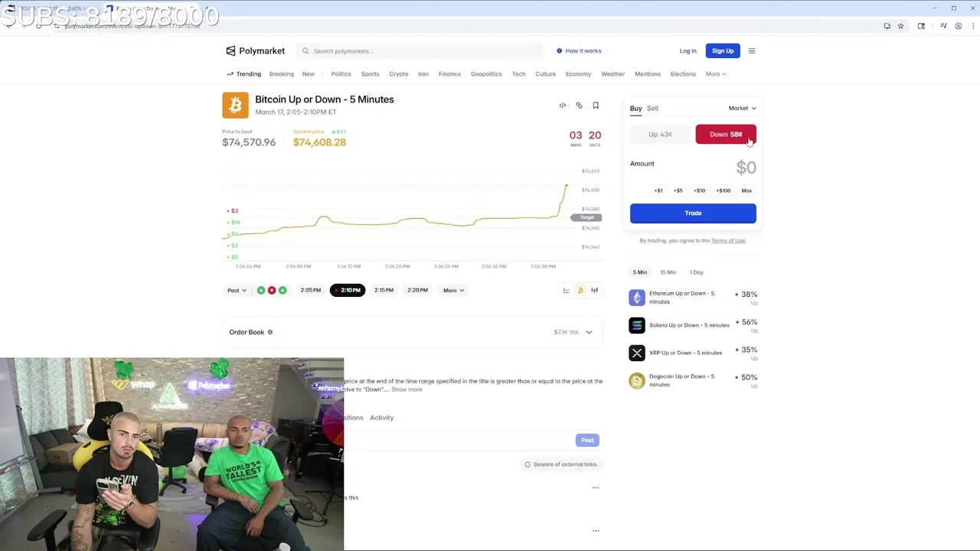Click the Sign Up button
This screenshot has width=980, height=551.
(x=723, y=51)
